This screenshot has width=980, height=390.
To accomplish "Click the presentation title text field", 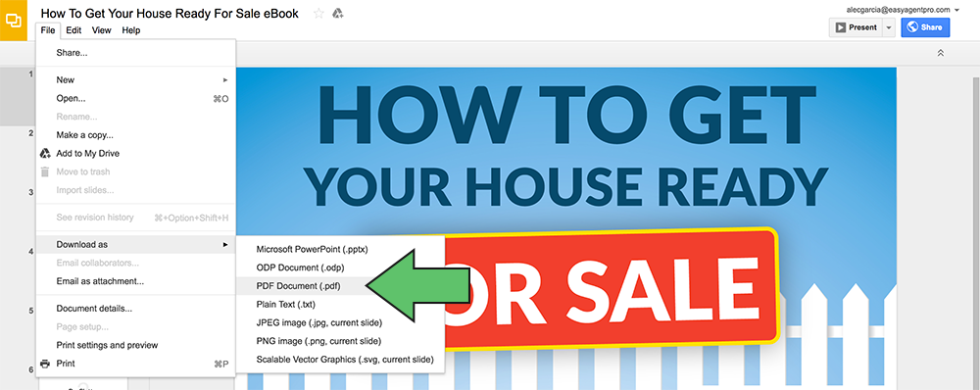I will 170,13.
